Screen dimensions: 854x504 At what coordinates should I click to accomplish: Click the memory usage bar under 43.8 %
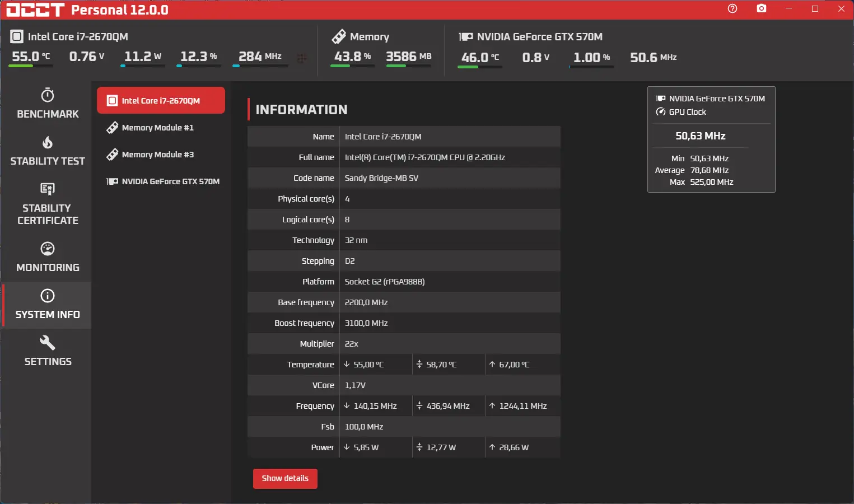[353, 66]
